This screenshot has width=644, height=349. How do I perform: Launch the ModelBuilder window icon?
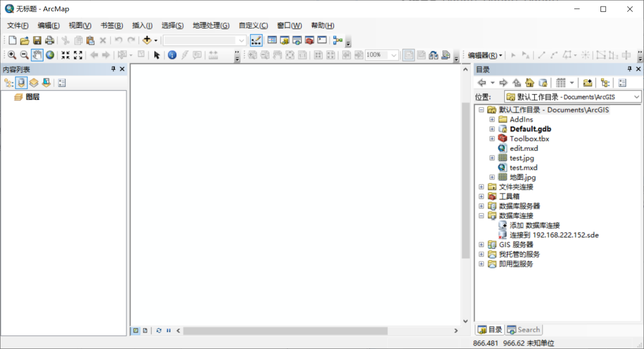(x=338, y=41)
